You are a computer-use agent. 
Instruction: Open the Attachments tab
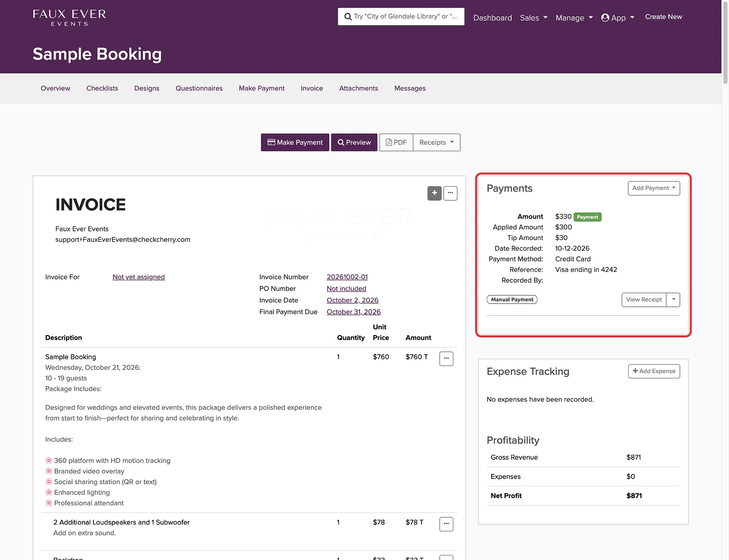(359, 88)
